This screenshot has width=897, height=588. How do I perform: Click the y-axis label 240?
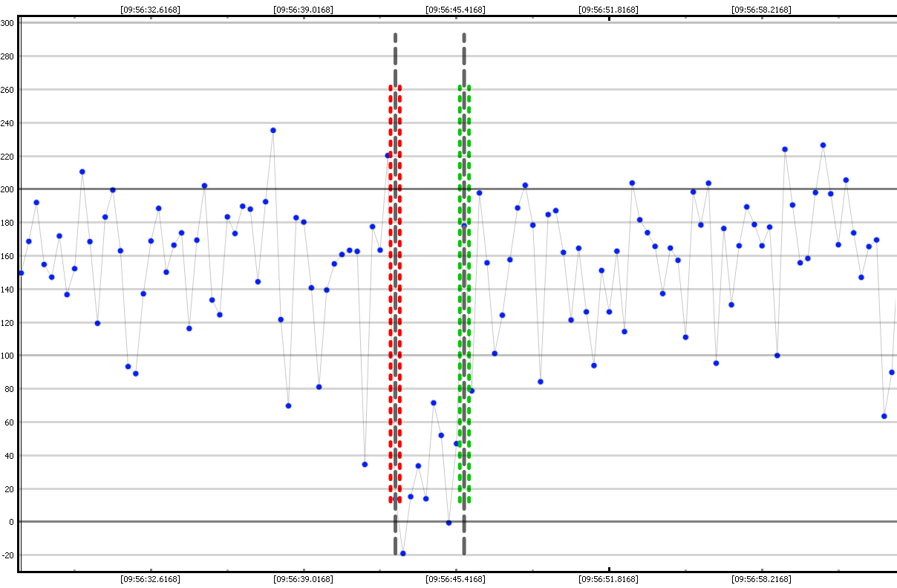pyautogui.click(x=7, y=123)
